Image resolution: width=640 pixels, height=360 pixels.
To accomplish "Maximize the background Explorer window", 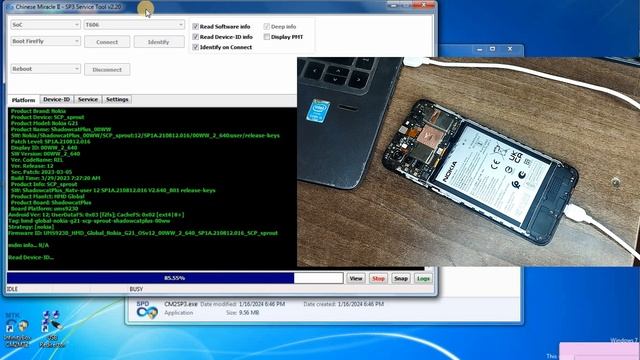I will coord(493,49).
